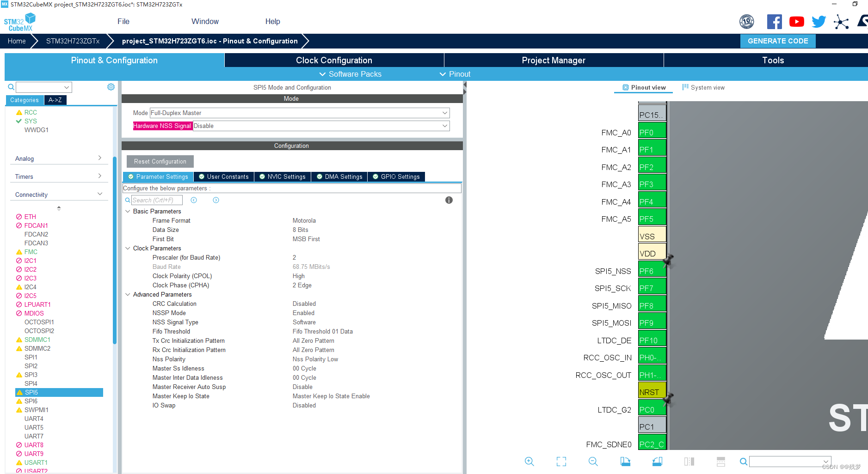Expand the Timers category
This screenshot has width=868, height=474.
pos(58,176)
